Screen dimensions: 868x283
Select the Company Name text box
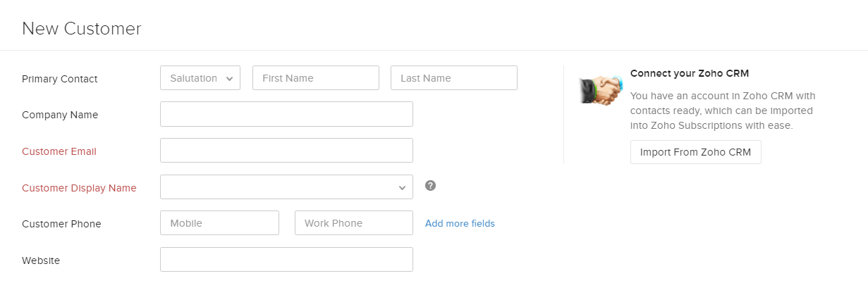pos(286,114)
